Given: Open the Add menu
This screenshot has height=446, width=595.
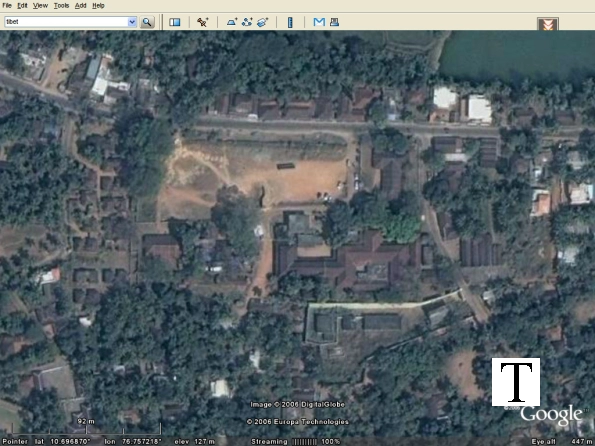Looking at the screenshot, I should [x=80, y=6].
